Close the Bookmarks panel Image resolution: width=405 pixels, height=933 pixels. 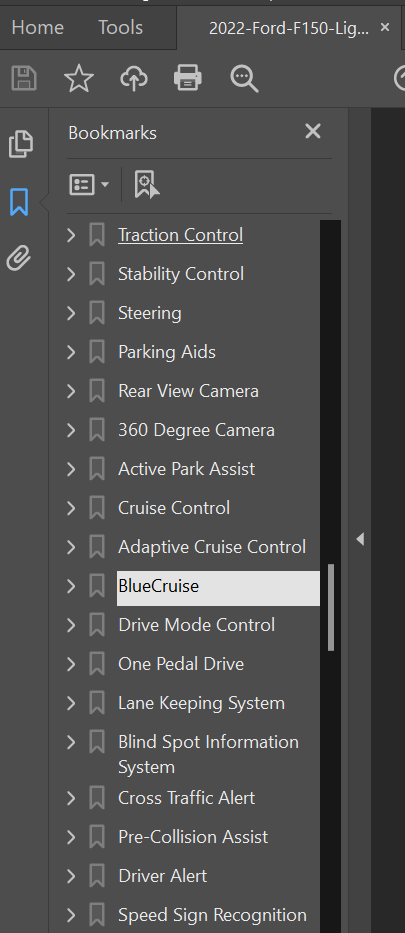click(313, 132)
